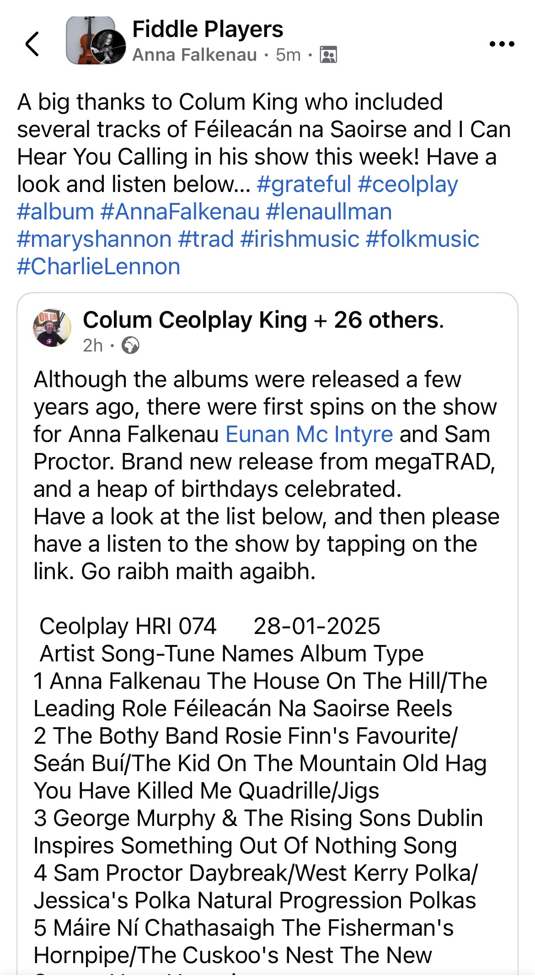The width and height of the screenshot is (535, 980).
Task: Open the Fiddle Players group title
Action: [208, 29]
